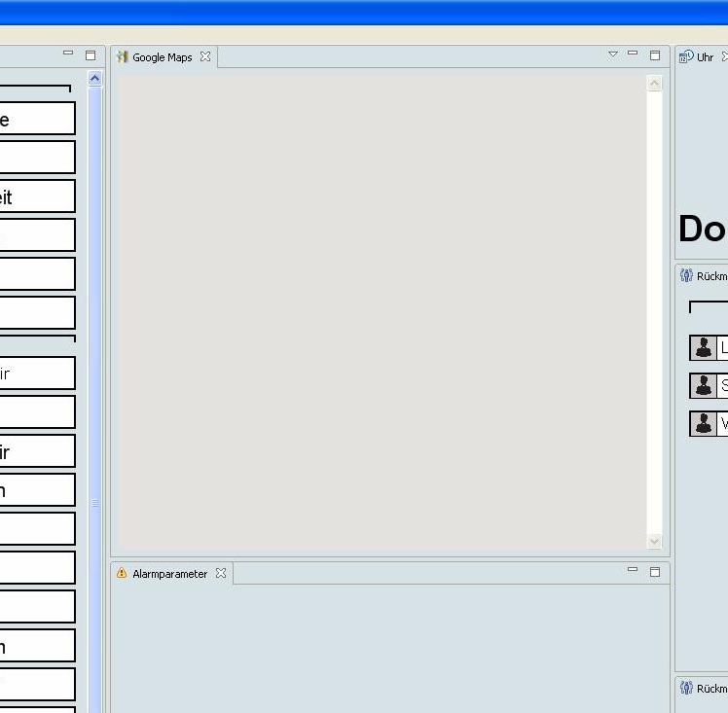Click the upper Rückm panel tab icon
This screenshot has height=713, width=728.
click(686, 276)
